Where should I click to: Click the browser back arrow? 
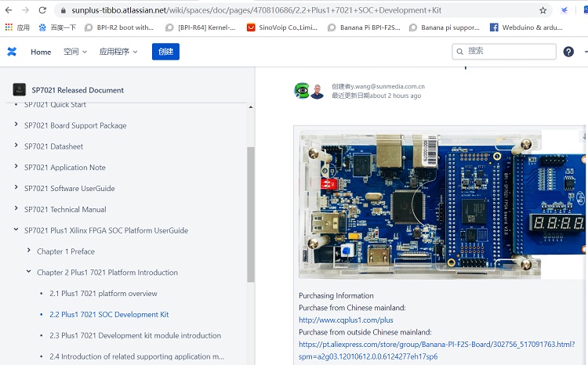(9, 10)
